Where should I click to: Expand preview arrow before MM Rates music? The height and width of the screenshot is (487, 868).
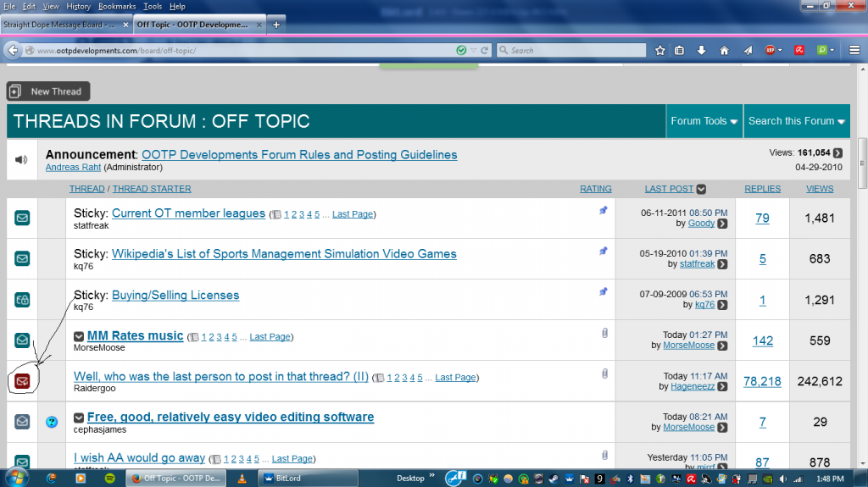coord(79,336)
